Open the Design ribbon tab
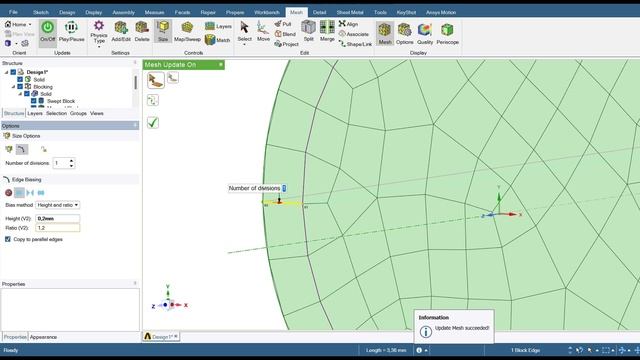Screen dimensions: 640x360 [x=67, y=12]
